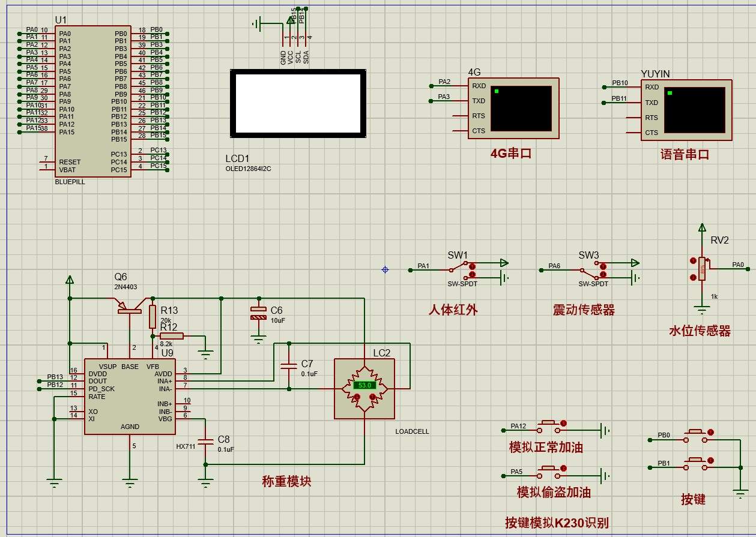
Task: Click the ground symbol under HX711 AGND
Action: click(x=130, y=482)
